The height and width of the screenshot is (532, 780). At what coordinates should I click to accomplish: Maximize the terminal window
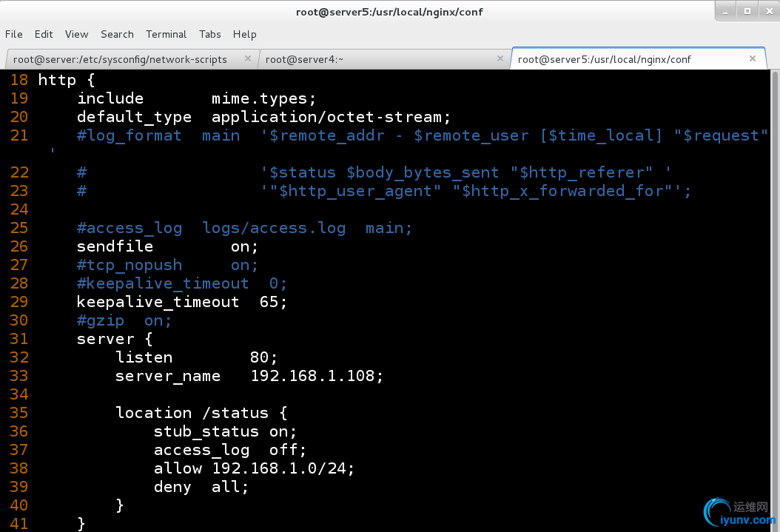pyautogui.click(x=747, y=11)
